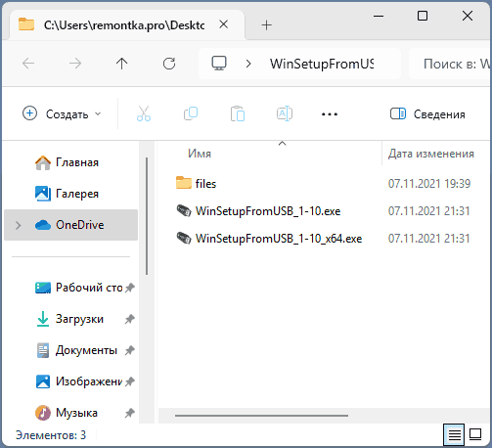Click the Paste clipboard icon
Image resolution: width=492 pixels, height=448 pixels.
pos(238,113)
